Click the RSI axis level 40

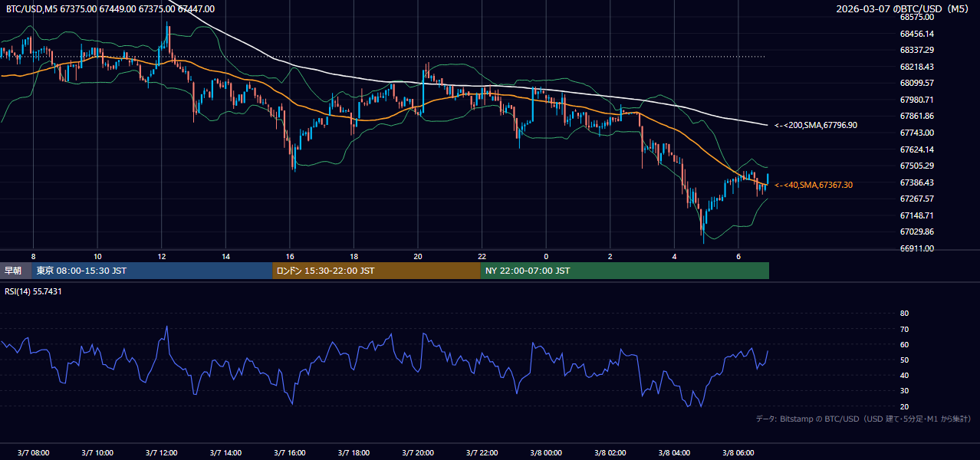pos(904,376)
